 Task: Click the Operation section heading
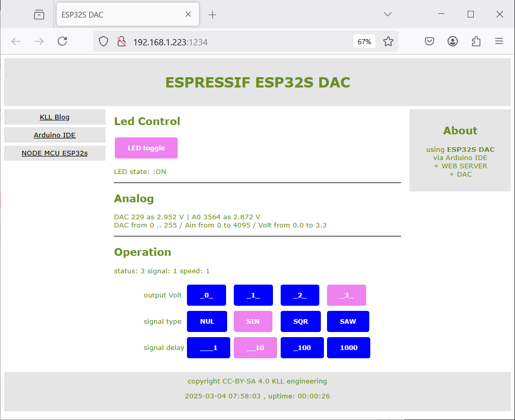point(143,252)
